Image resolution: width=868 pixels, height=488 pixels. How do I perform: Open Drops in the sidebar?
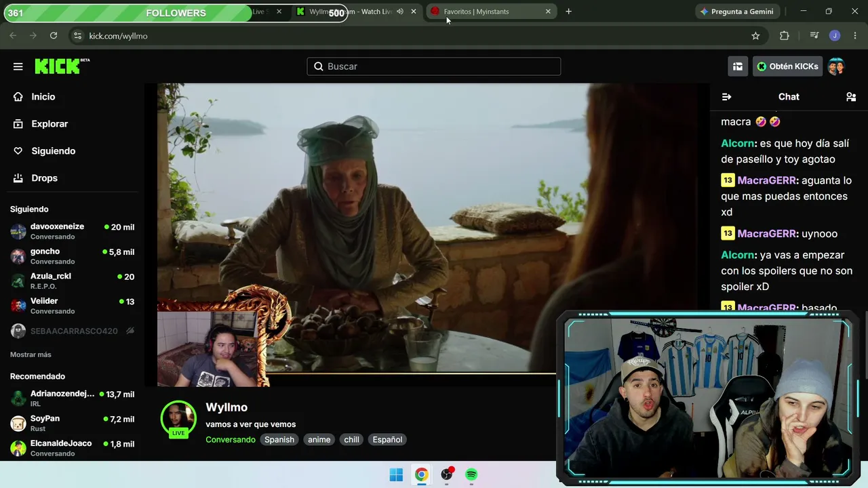click(x=44, y=178)
